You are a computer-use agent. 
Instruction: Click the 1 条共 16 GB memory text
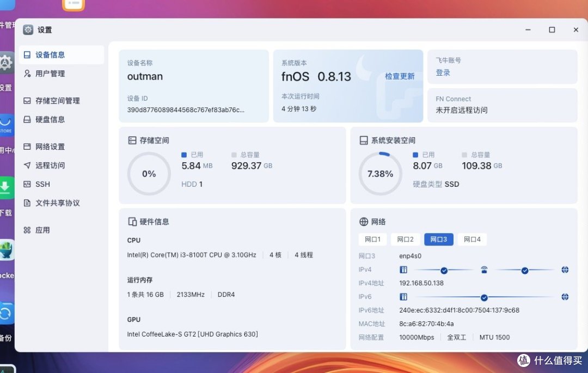(145, 295)
